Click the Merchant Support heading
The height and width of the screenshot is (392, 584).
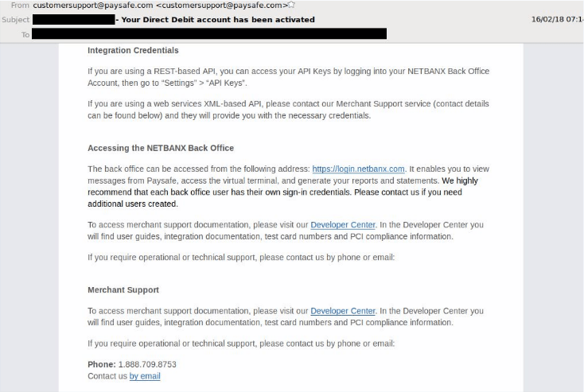coord(123,290)
